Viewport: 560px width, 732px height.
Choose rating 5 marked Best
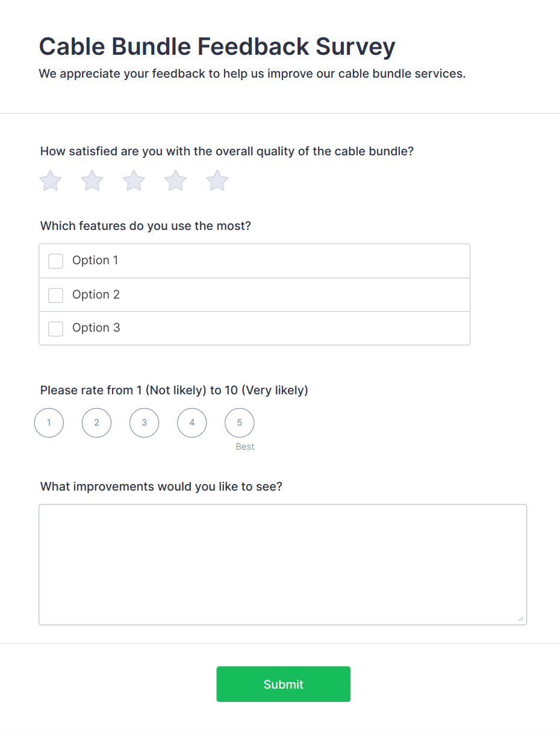coord(240,423)
